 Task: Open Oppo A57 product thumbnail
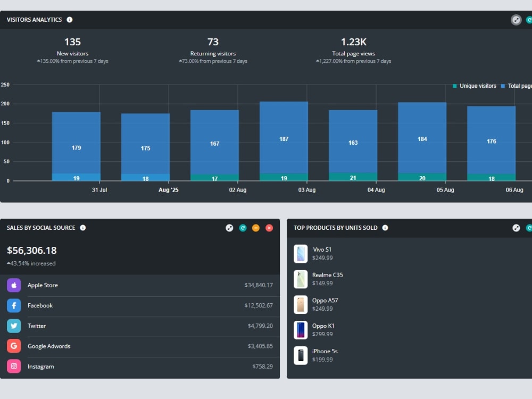(x=301, y=305)
